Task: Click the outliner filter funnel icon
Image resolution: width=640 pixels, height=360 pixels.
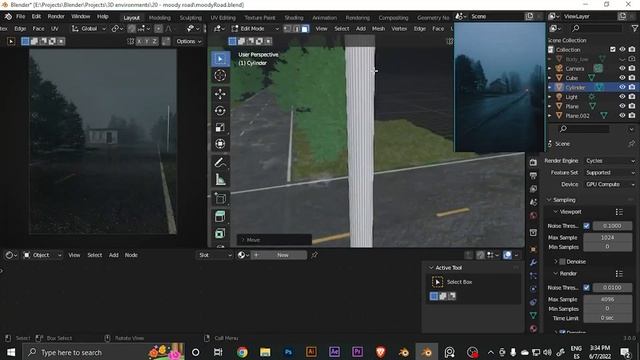Action: (x=634, y=28)
